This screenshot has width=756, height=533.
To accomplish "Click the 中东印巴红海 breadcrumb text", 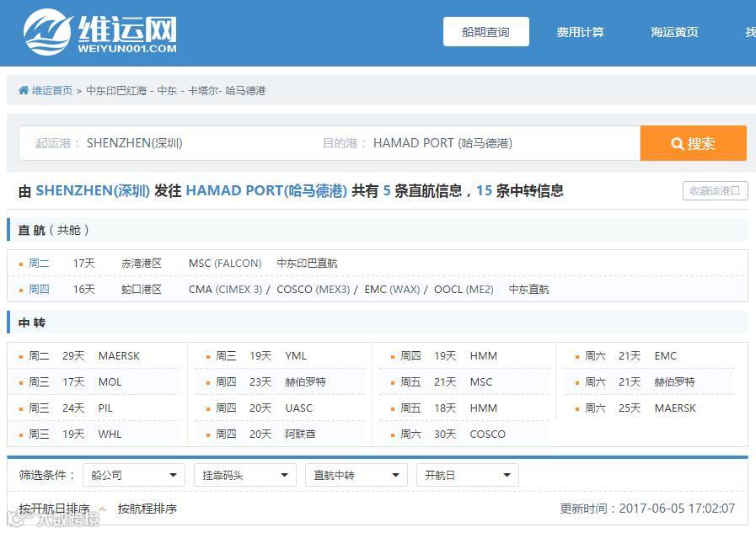I will 116,91.
